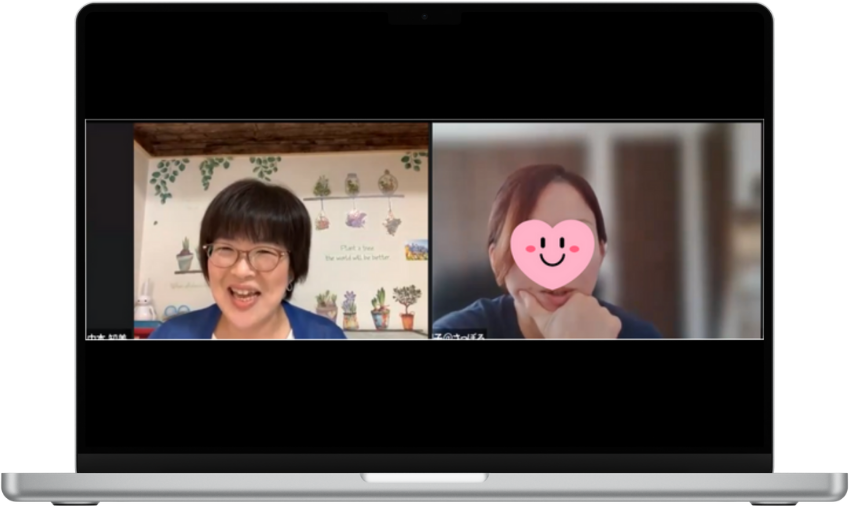The height and width of the screenshot is (506, 849).
Task: Click the pink smiley heart sticker
Action: (x=552, y=253)
